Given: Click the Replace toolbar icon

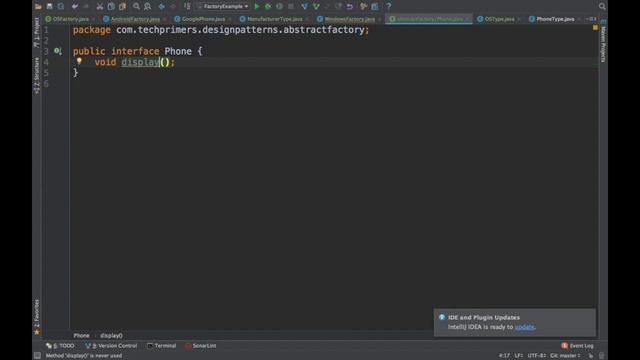Looking at the screenshot, I should coord(147,7).
